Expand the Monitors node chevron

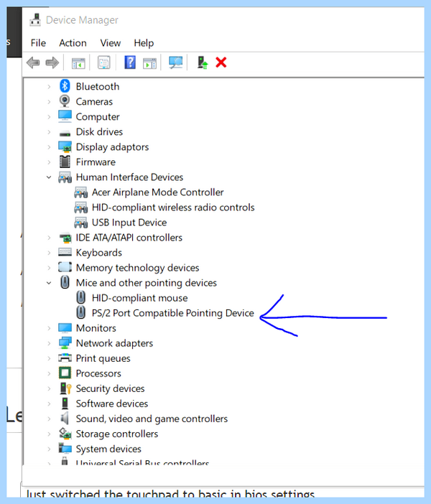point(49,328)
